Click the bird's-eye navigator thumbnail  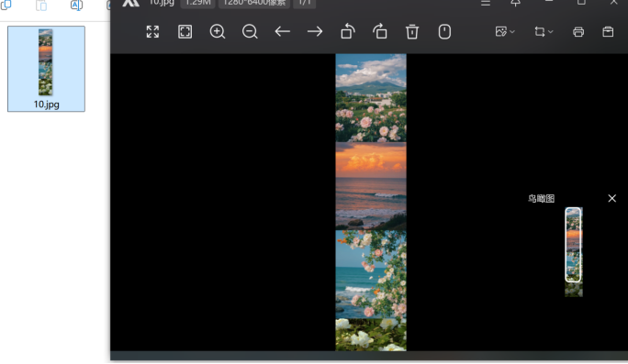click(x=574, y=252)
